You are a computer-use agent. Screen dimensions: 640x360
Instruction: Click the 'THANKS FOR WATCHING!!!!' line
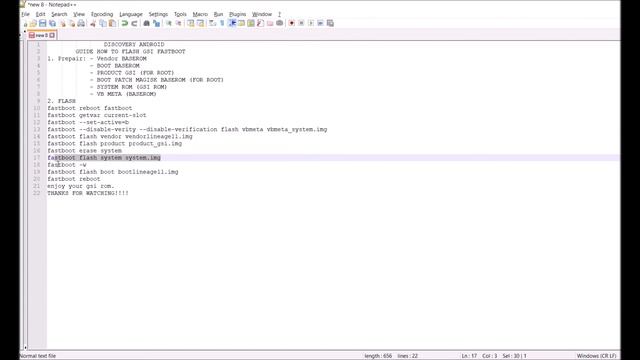tap(88, 193)
